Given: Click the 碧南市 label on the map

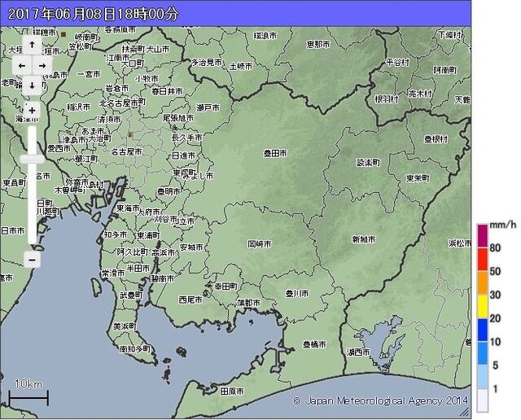Looking at the screenshot, I should 163,278.
